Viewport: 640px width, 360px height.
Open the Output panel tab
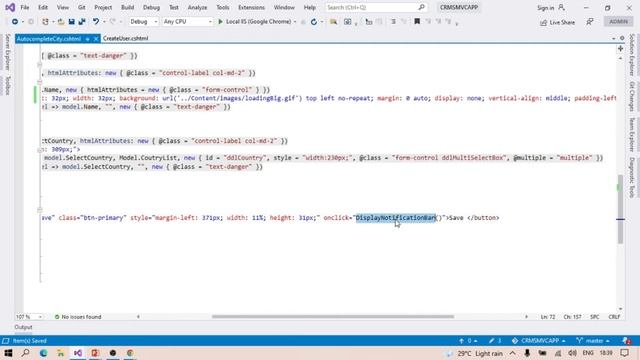tap(23, 327)
